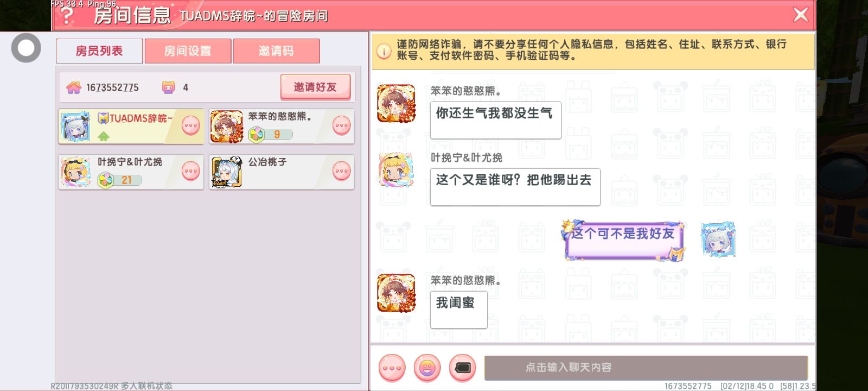The width and height of the screenshot is (868, 391).
Task: Switch to the 房间设置 tab
Action: (x=188, y=51)
